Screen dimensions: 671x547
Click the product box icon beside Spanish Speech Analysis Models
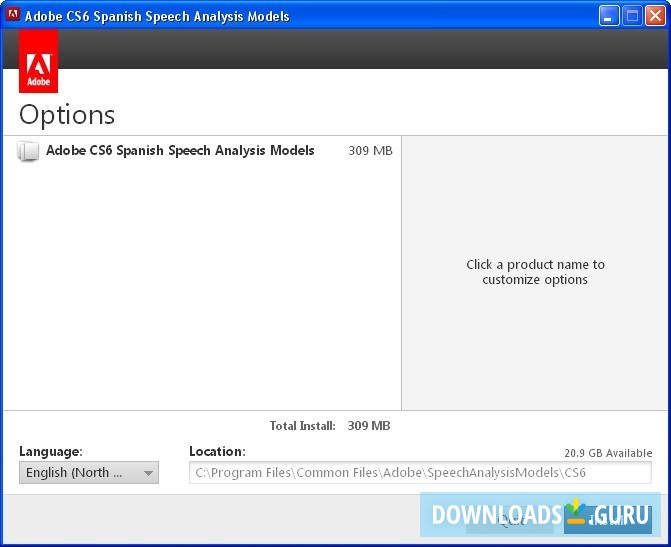(x=28, y=151)
